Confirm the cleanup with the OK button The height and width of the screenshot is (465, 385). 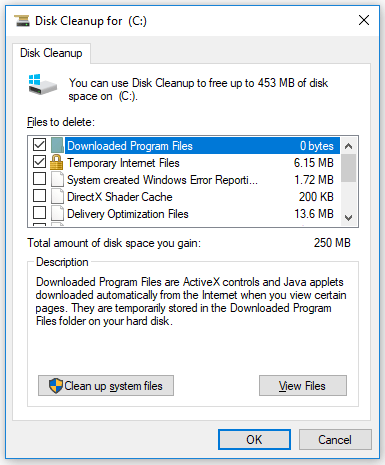click(254, 440)
